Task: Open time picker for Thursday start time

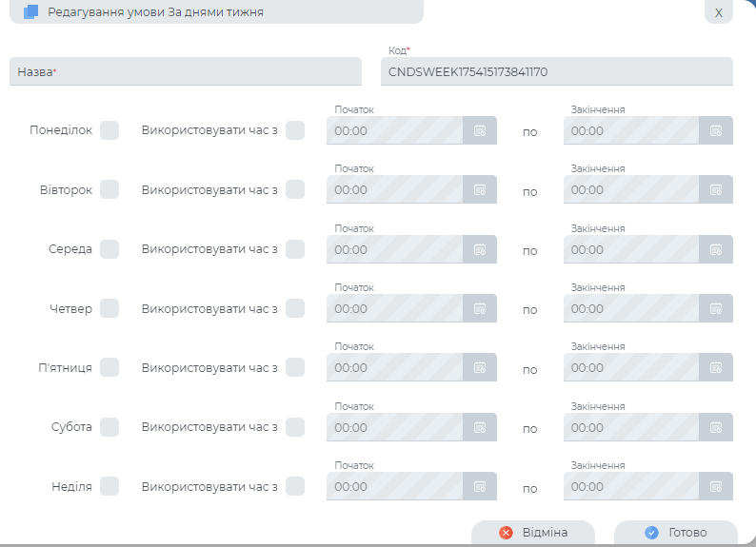Action: pyautogui.click(x=480, y=308)
